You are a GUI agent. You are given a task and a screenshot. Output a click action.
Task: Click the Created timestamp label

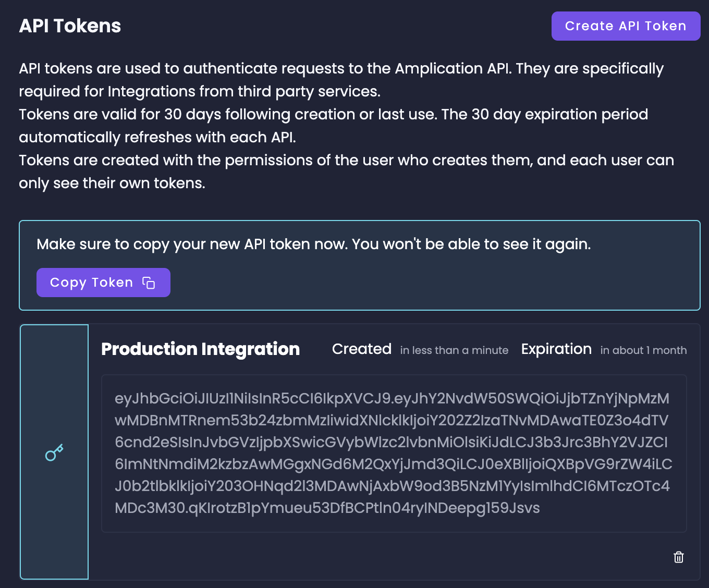[x=361, y=349]
